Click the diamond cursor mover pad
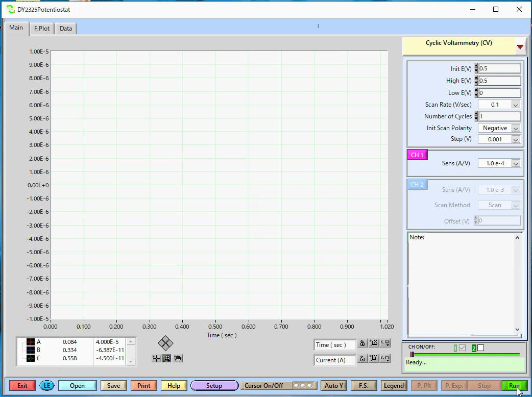532x397 pixels. click(x=166, y=343)
